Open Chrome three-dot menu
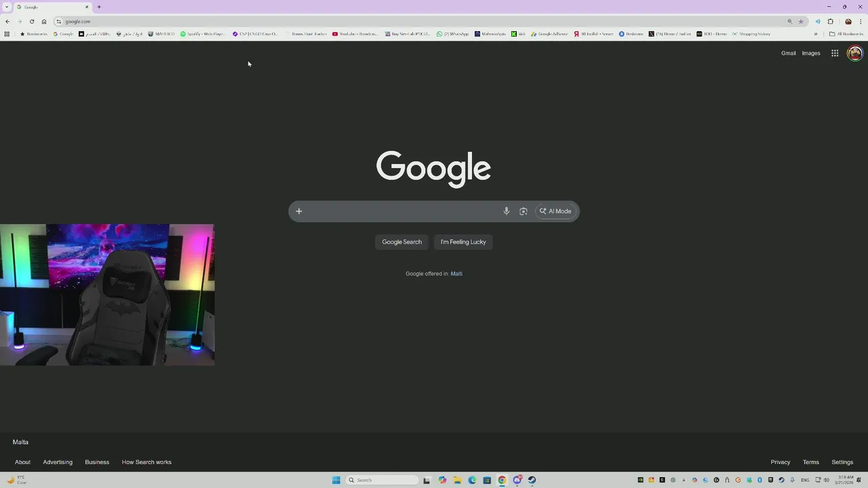Screen dimensions: 868x488 tap(861, 21)
